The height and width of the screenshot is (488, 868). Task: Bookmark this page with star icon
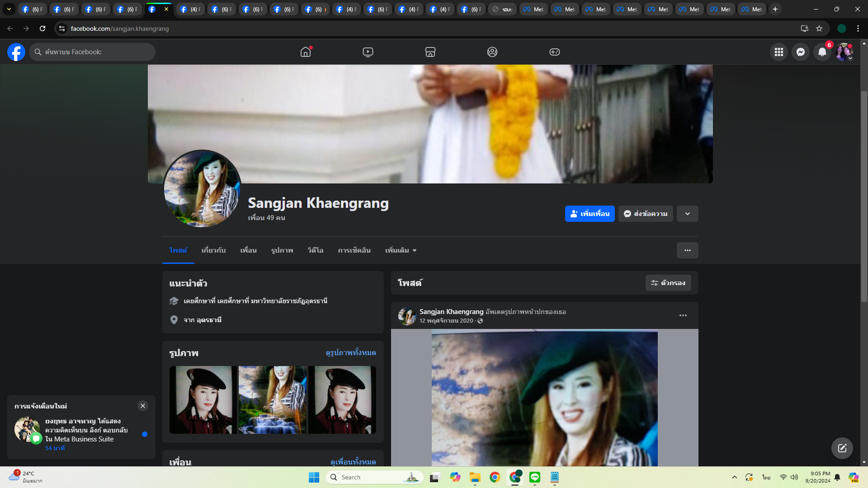click(x=819, y=28)
